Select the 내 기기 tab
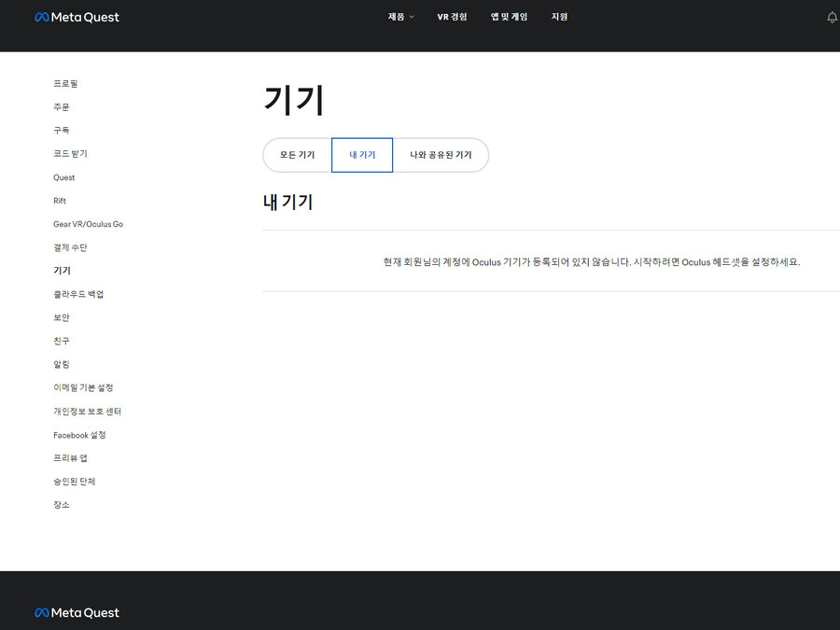The width and height of the screenshot is (840, 630). [x=362, y=155]
